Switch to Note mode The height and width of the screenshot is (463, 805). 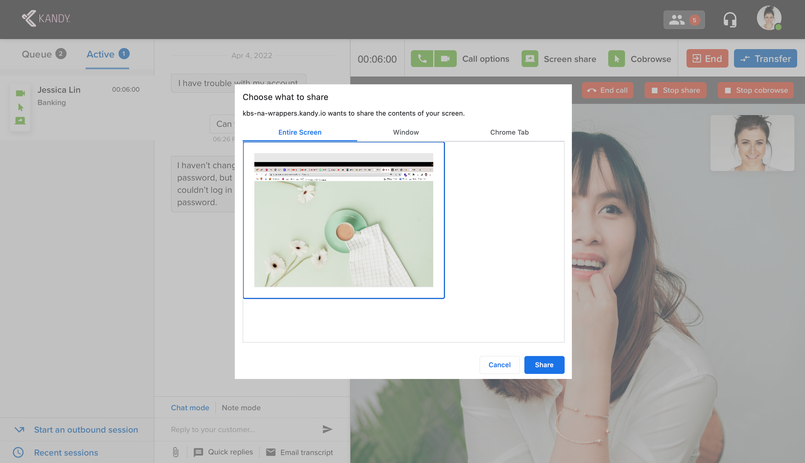241,408
